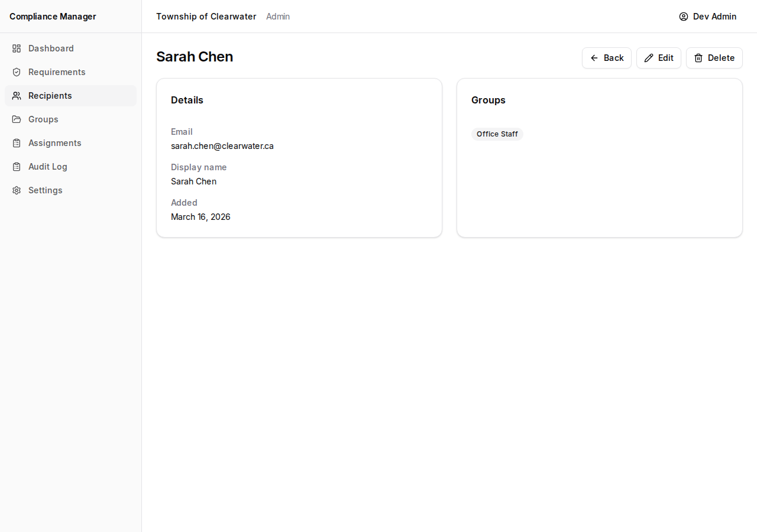Click the Display name field label
Image resolution: width=757 pixels, height=532 pixels.
199,167
